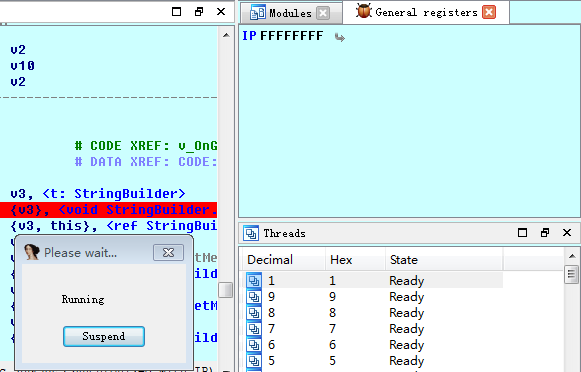
Task: Sort threads by Hex column
Action: click(x=355, y=260)
